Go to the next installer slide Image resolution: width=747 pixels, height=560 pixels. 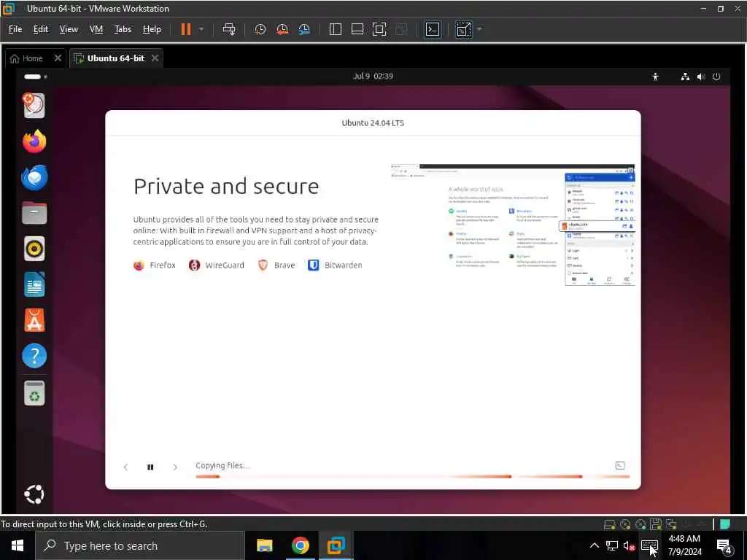pyautogui.click(x=175, y=467)
